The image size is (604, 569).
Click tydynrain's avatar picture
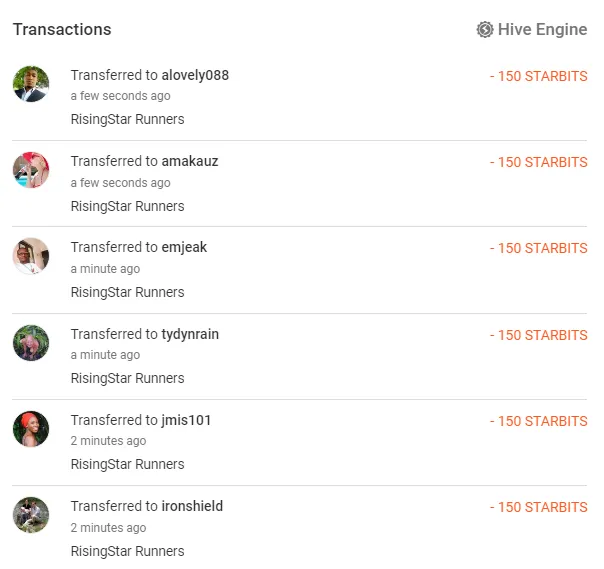point(31,343)
